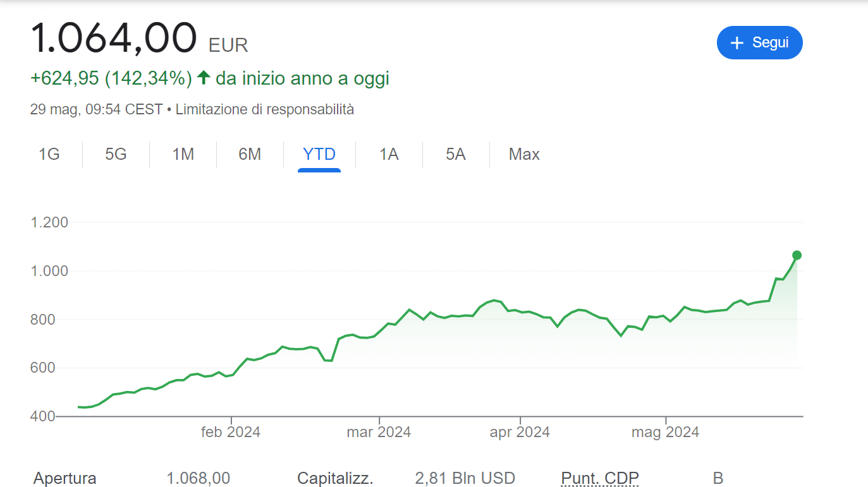Select the Max range tab
Screen dimensions: 868x487
tap(524, 155)
